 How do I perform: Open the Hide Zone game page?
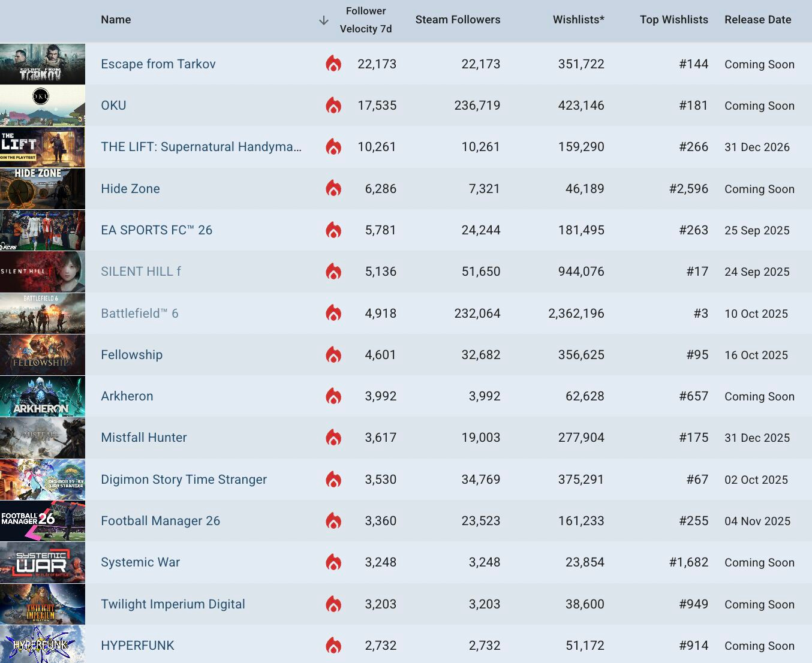130,189
